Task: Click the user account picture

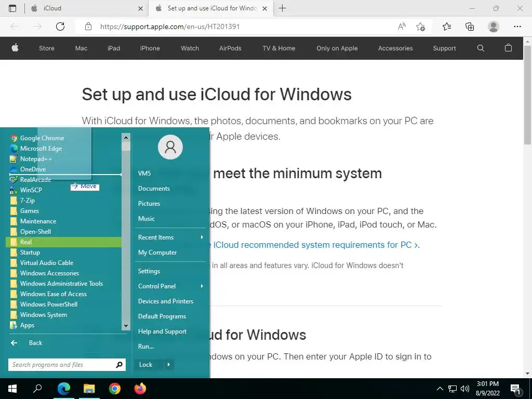Action: 170,147
